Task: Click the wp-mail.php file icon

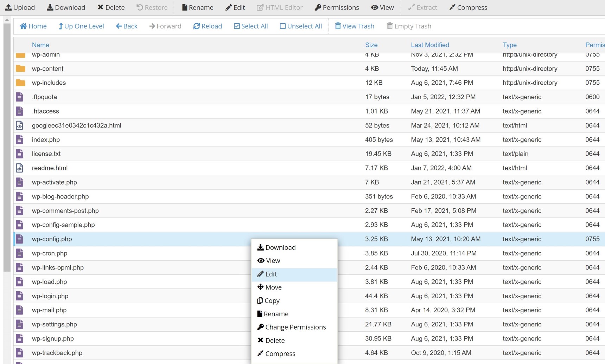Action: [x=19, y=310]
